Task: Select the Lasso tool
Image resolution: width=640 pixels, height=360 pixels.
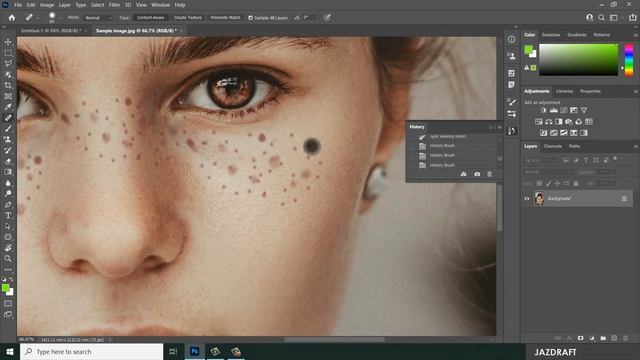Action: click(8, 64)
